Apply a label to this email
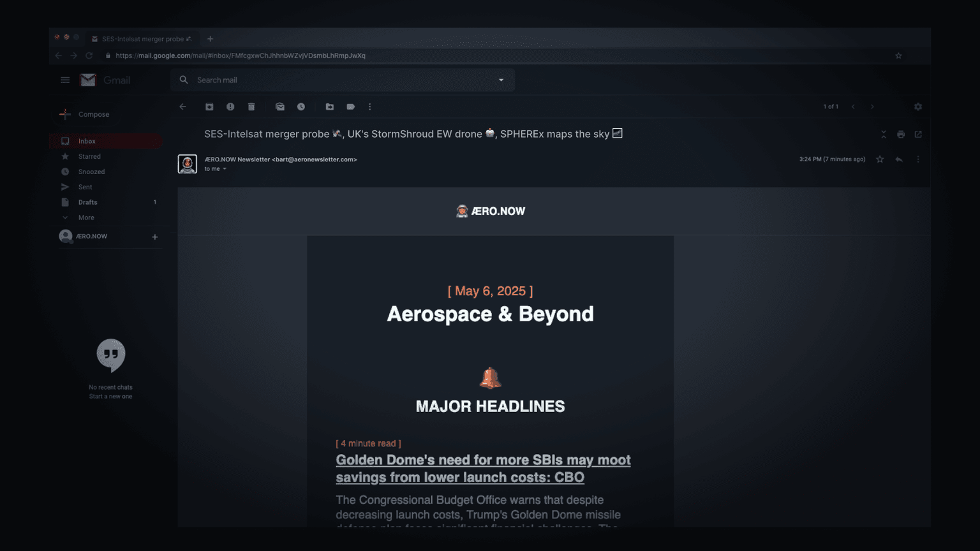 350,107
